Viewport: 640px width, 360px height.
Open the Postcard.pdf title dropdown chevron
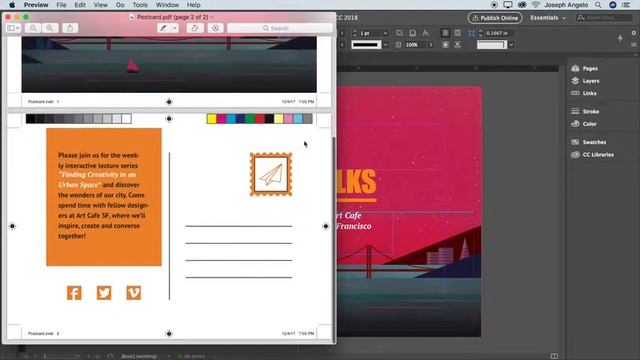(212, 17)
